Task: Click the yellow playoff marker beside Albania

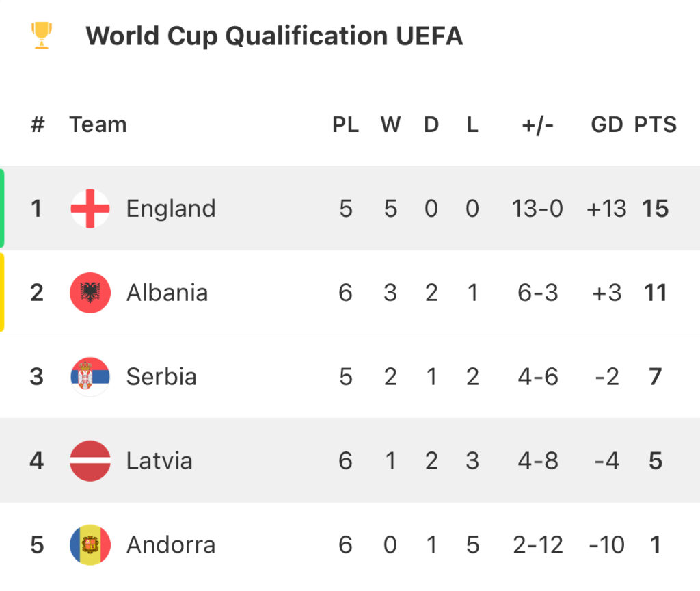Action: [x=2, y=292]
